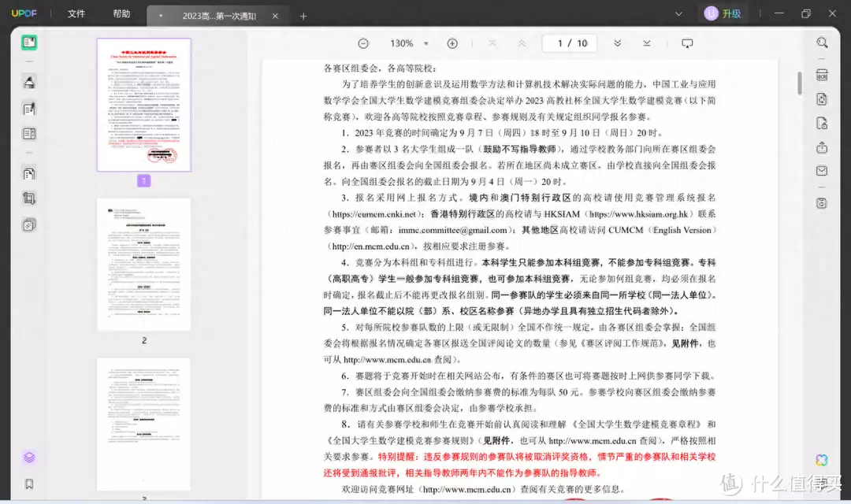Open the 帮助 menu
This screenshot has height=504, width=851.
coord(121,14)
